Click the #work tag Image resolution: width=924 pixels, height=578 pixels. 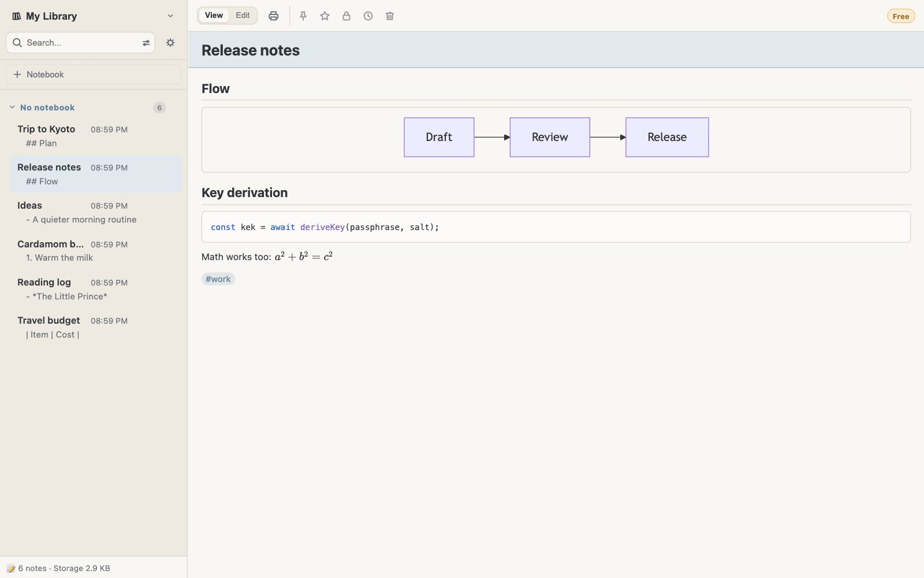pyautogui.click(x=218, y=279)
